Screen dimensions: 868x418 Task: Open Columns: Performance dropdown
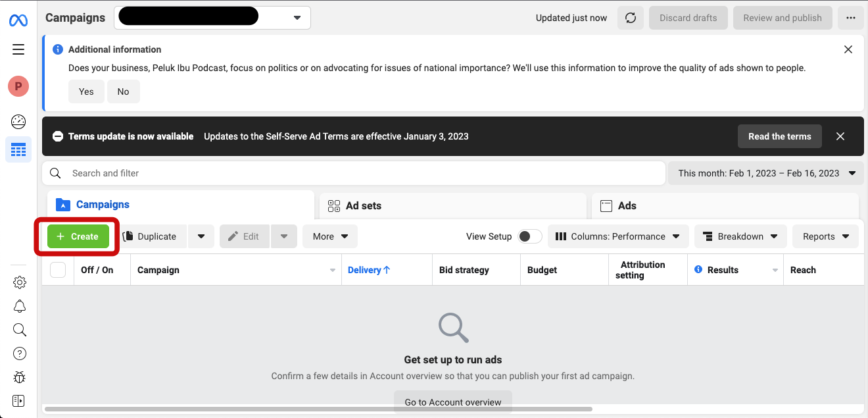pos(618,236)
